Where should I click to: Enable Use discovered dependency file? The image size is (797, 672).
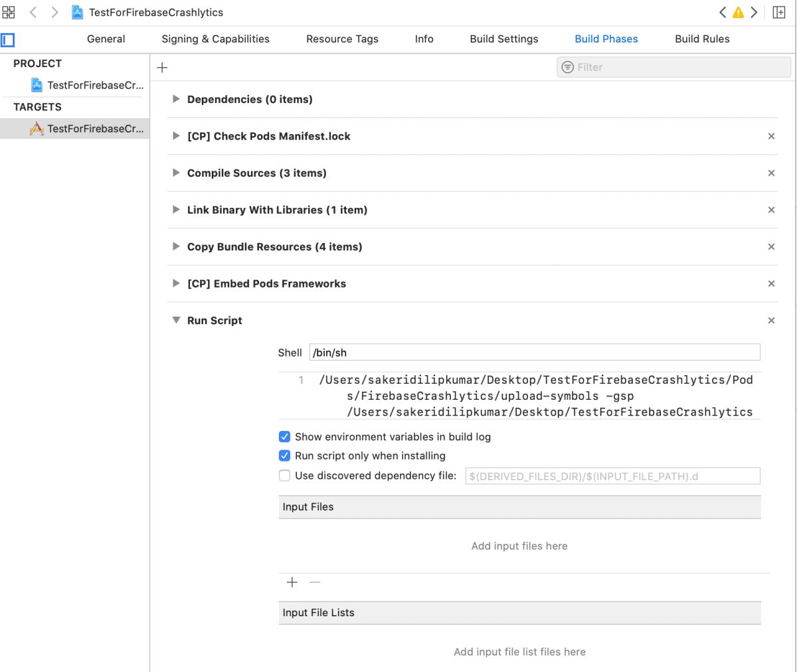284,475
